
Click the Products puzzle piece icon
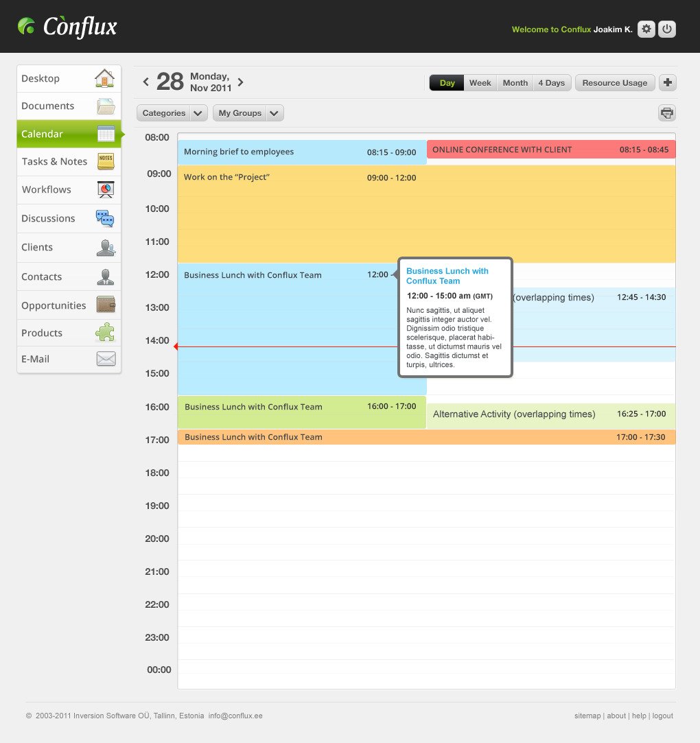[x=105, y=332]
